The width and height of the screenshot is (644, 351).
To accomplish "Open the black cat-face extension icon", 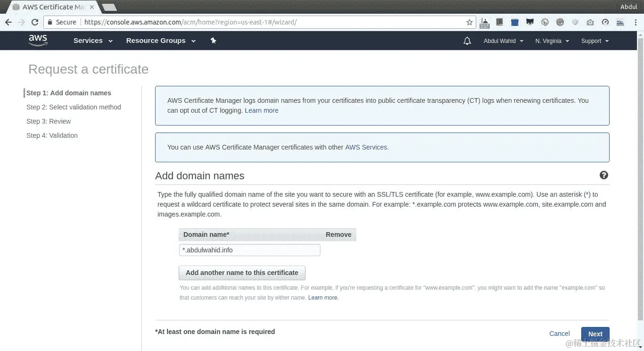I will (530, 22).
